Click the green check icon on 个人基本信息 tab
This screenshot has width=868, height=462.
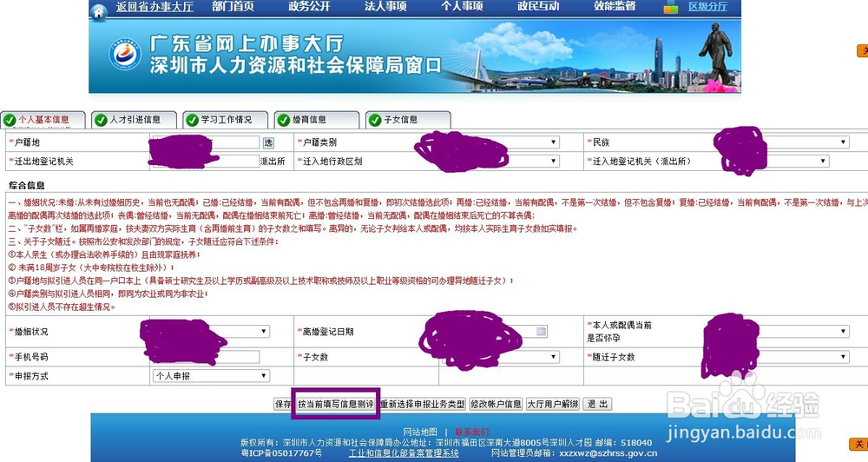[x=10, y=120]
